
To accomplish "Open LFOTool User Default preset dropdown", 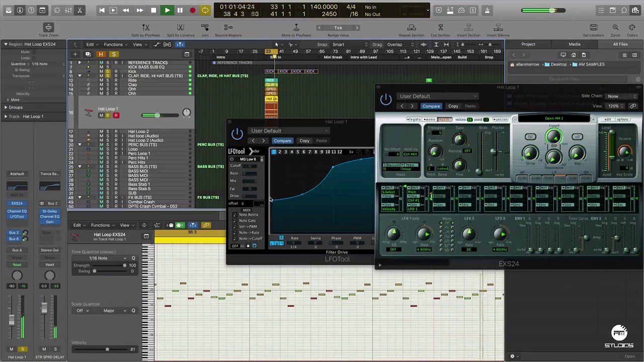I will coord(288,131).
